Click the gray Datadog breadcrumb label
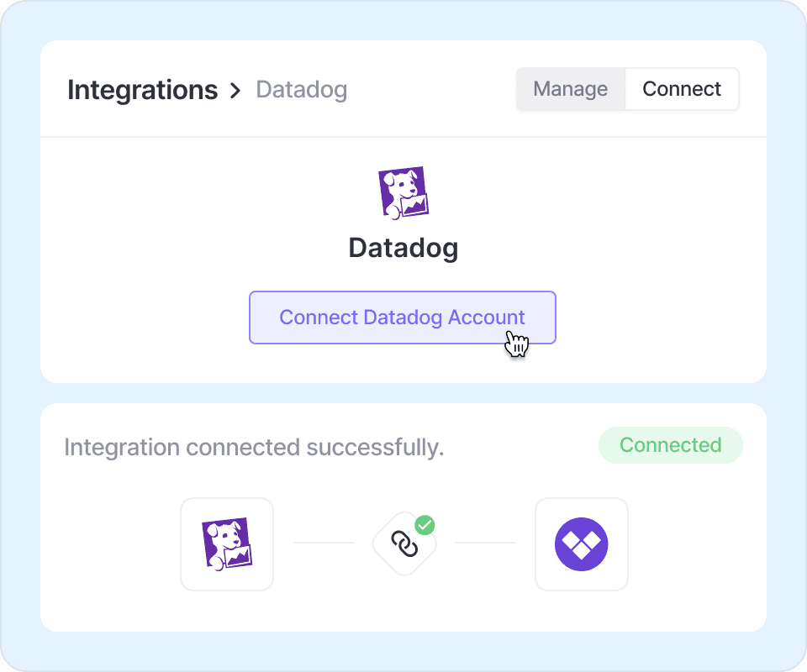 (x=301, y=89)
